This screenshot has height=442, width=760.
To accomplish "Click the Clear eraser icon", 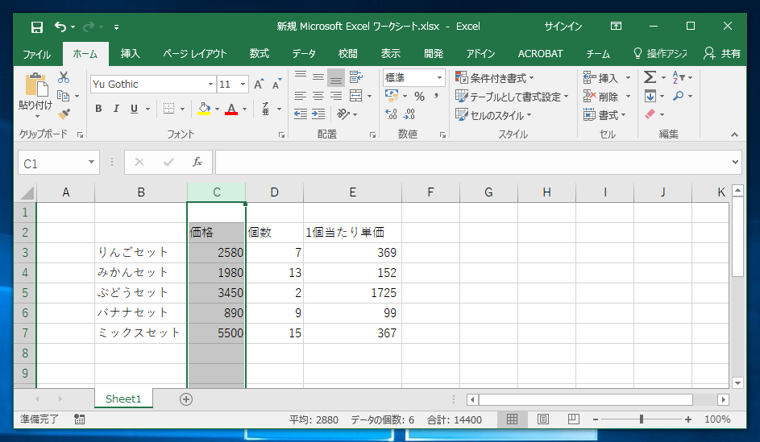I will (x=650, y=114).
